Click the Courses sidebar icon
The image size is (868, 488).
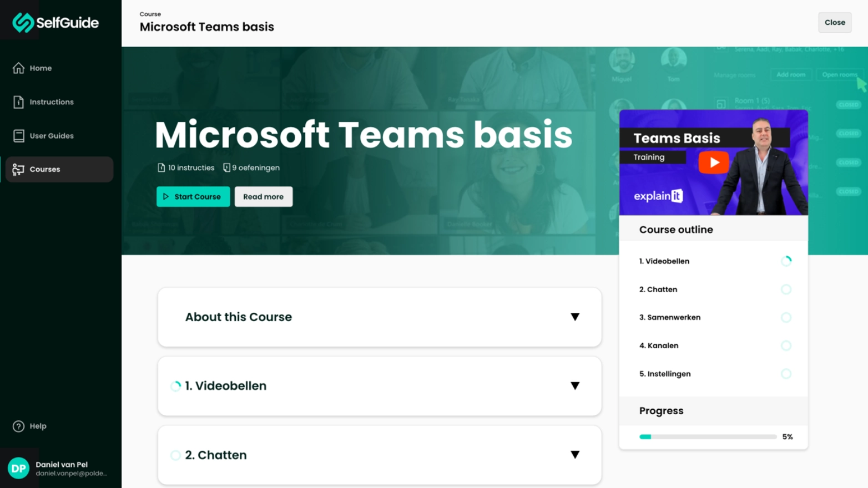click(18, 170)
